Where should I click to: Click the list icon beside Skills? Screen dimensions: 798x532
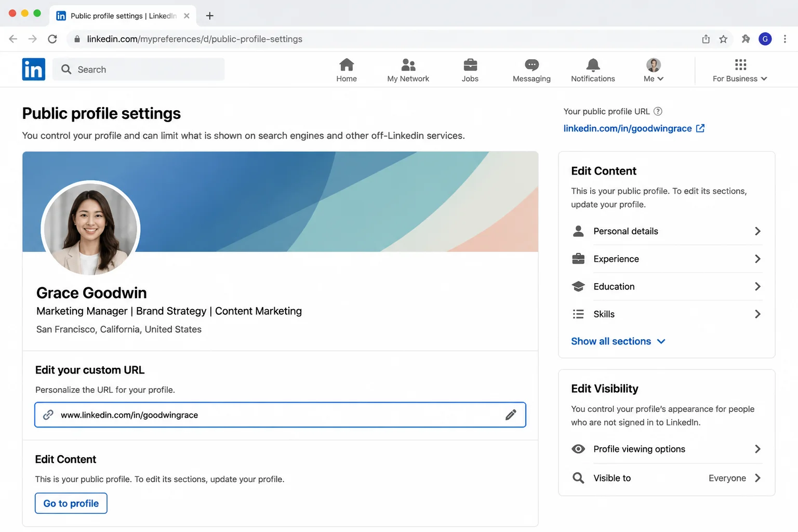tap(578, 314)
